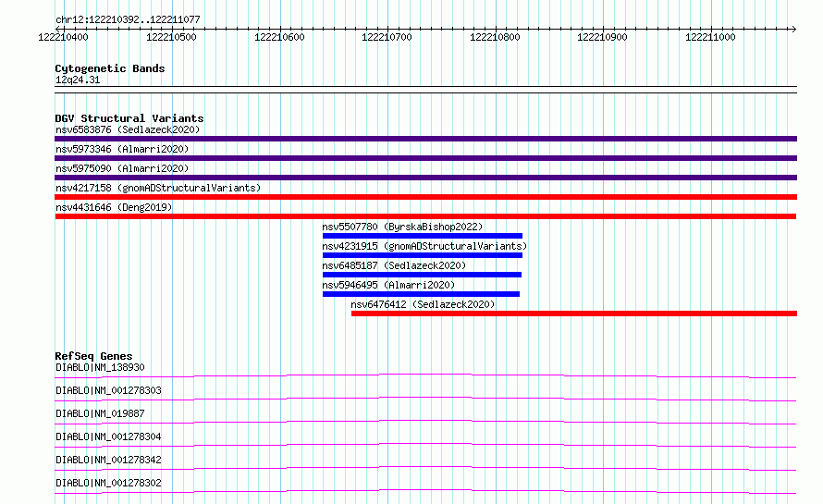Click the nsv5975090 (Almarri2020) label
The width and height of the screenshot is (823, 504).
(x=122, y=168)
